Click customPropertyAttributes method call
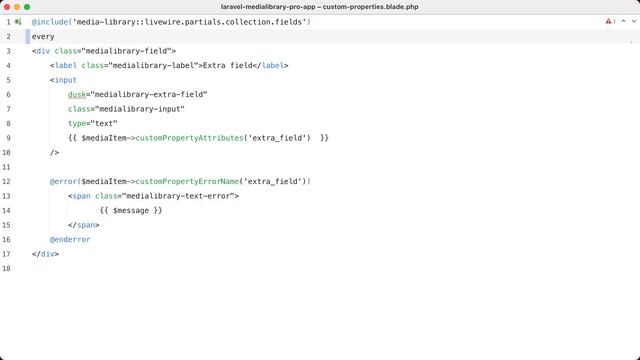The height and width of the screenshot is (360, 640). 189,138
